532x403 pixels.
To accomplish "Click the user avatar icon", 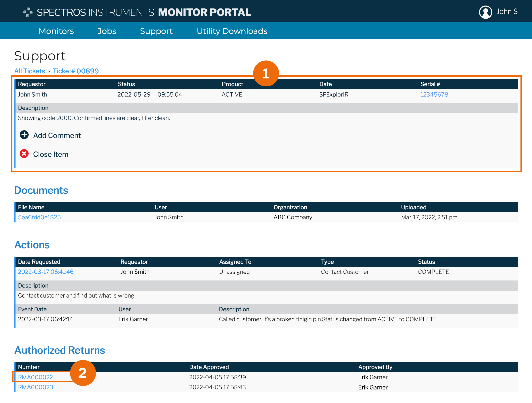I will [485, 12].
